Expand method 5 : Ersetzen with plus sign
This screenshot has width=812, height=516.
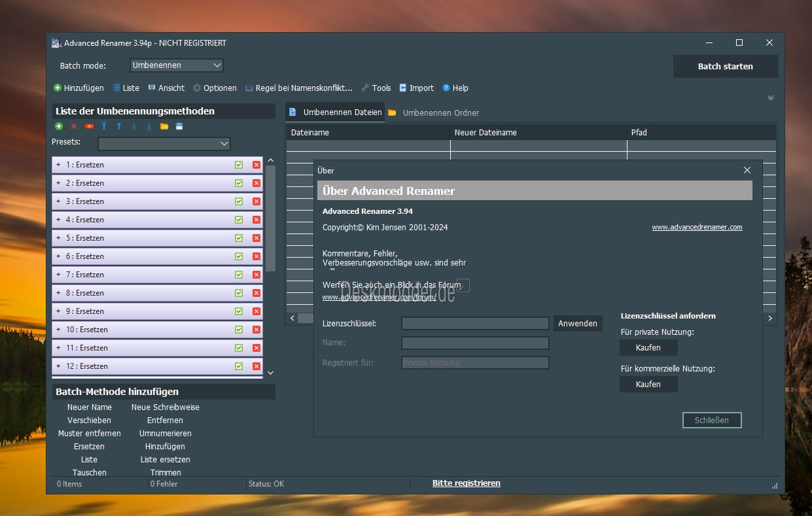pyautogui.click(x=58, y=238)
